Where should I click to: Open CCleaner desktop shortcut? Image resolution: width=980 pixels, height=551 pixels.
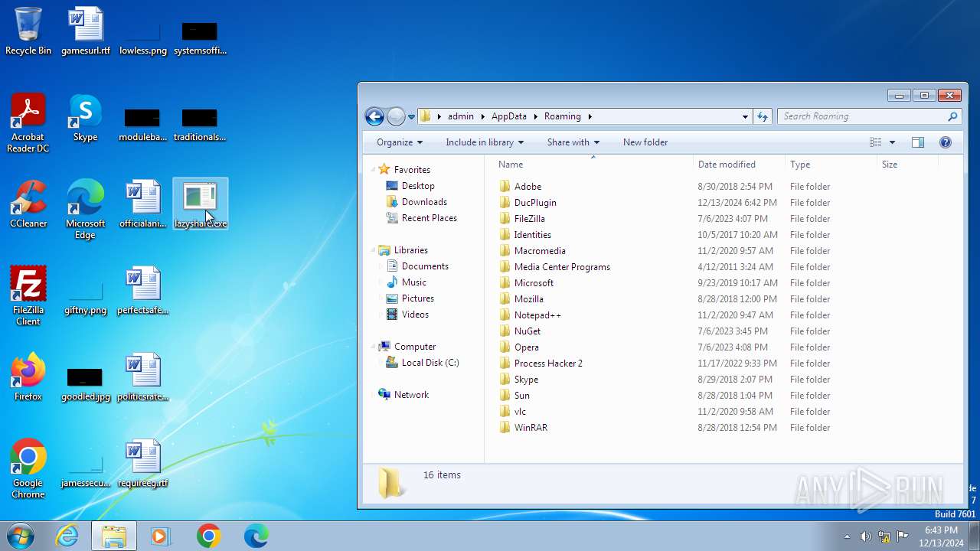tap(28, 204)
